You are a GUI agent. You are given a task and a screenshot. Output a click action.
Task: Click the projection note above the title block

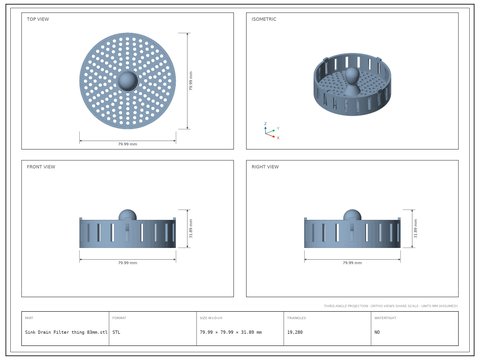pyautogui.click(x=391, y=306)
